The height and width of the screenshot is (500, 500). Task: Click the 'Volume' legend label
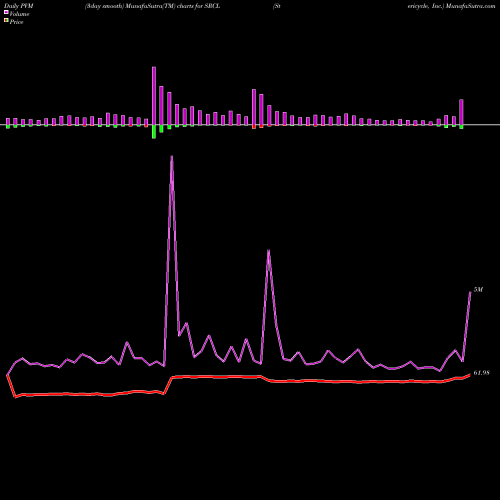19,14
